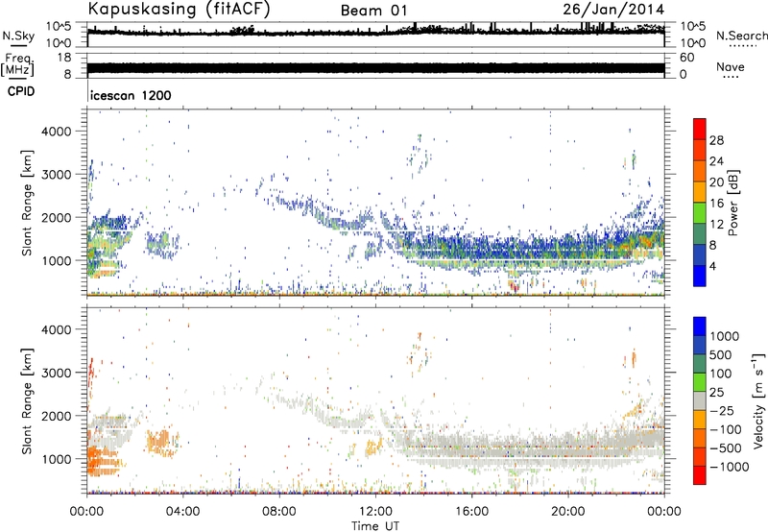Click the Nave legend label
768x532 pixels.
click(731, 67)
